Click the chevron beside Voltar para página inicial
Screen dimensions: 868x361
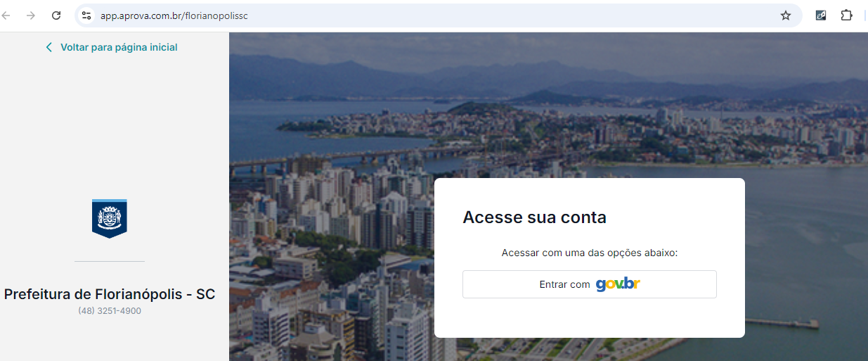click(48, 47)
